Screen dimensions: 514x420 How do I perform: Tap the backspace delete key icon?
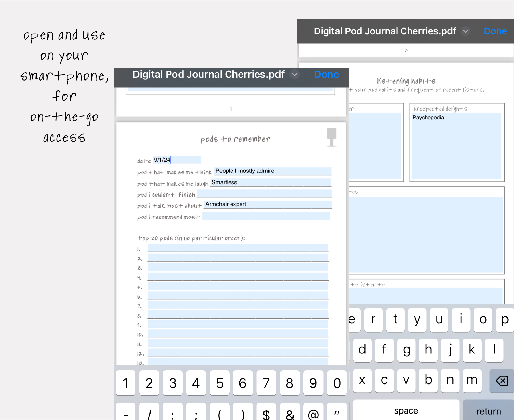pyautogui.click(x=501, y=380)
